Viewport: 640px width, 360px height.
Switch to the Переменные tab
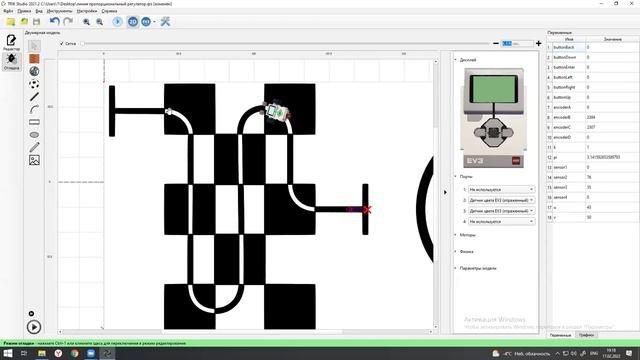pos(560,335)
